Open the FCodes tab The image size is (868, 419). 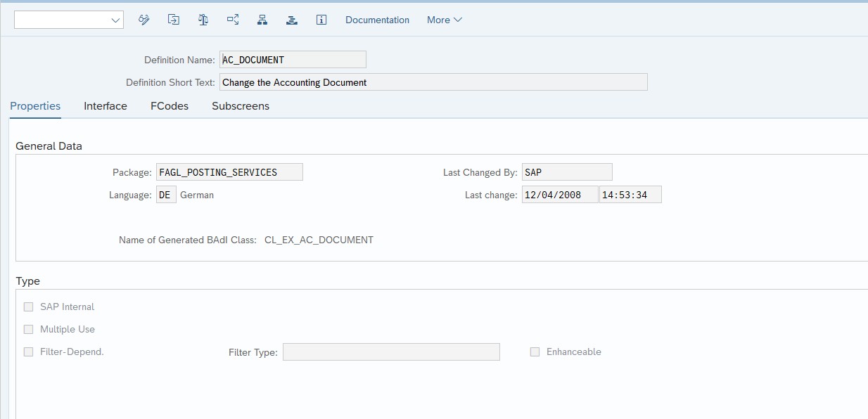(170, 106)
